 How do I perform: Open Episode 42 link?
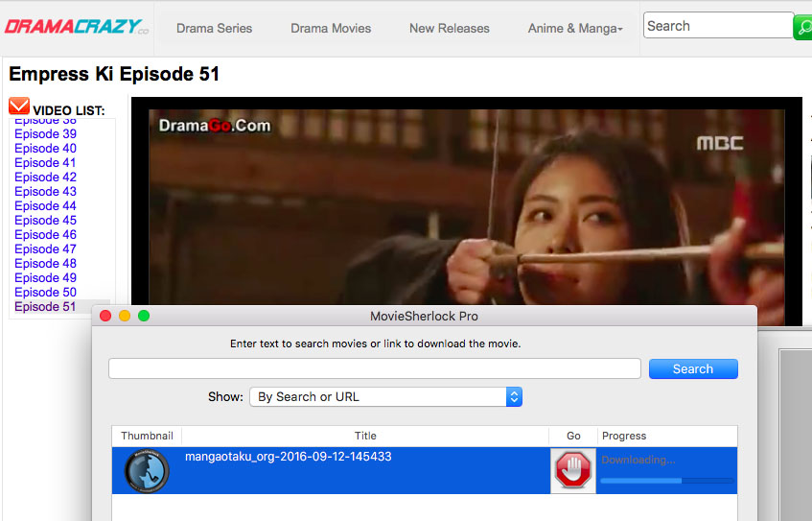coord(46,178)
